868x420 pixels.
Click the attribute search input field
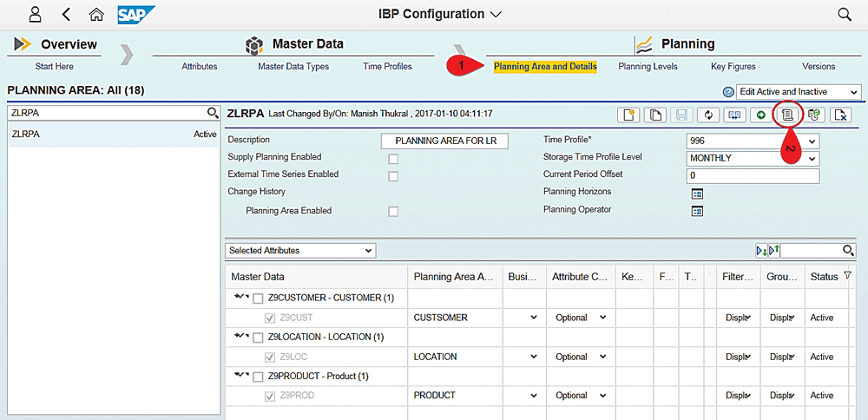(811, 251)
